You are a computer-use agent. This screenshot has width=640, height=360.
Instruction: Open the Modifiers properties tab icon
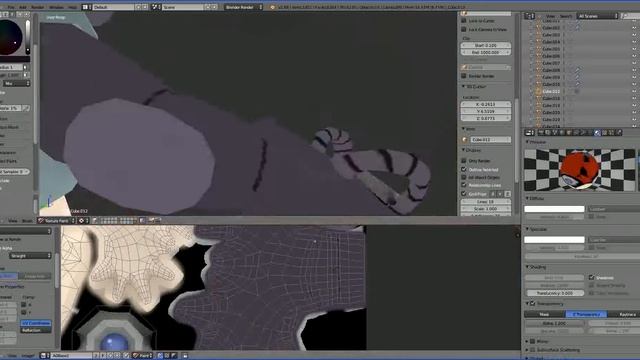tap(582, 133)
